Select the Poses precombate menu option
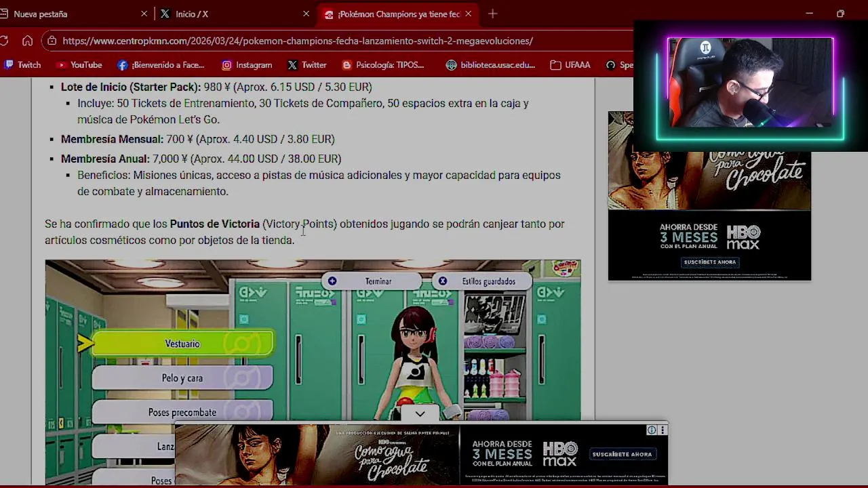Screen dimensions: 868x488 pos(182,412)
